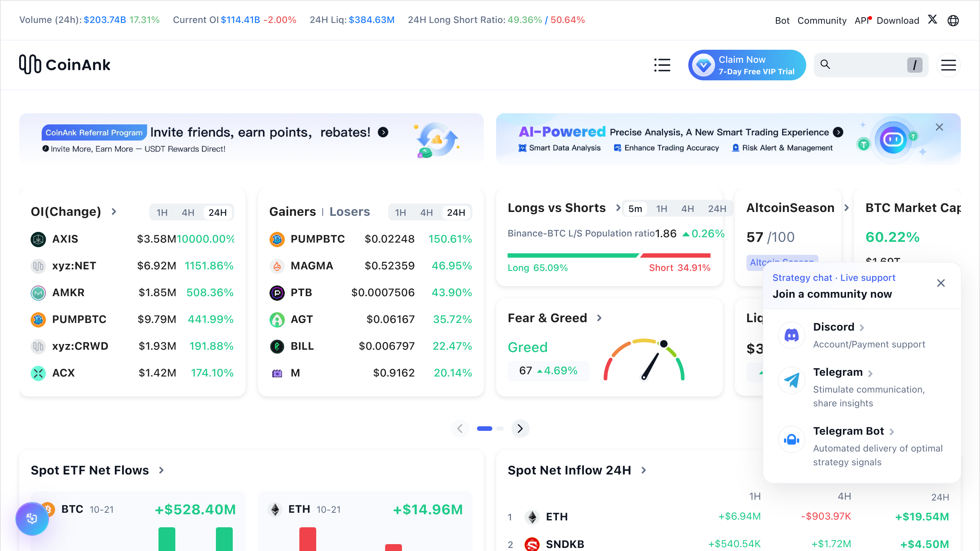Select 4H timeframe in OI(Change)
The width and height of the screenshot is (980, 551).
[x=188, y=212]
